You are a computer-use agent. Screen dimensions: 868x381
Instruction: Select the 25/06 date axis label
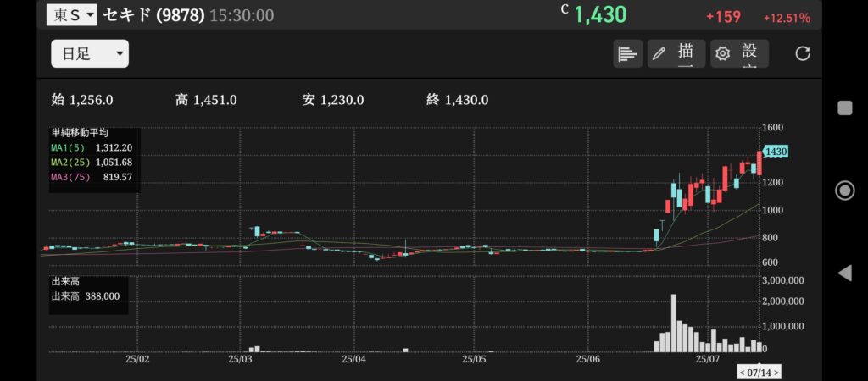(x=590, y=359)
